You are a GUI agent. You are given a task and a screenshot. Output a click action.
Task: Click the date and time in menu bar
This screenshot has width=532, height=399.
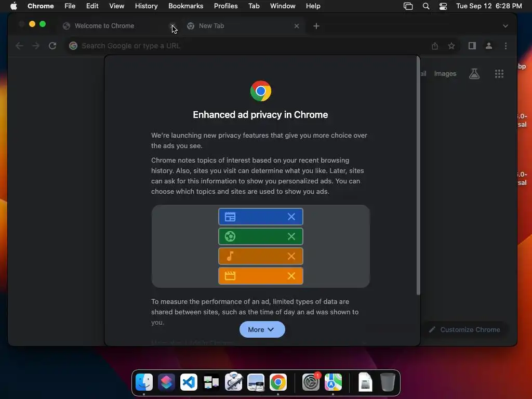coord(489,6)
